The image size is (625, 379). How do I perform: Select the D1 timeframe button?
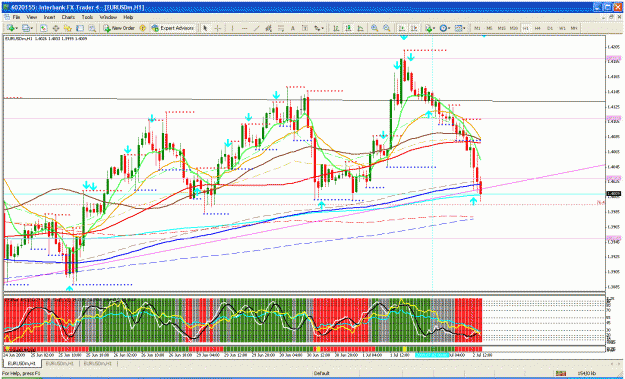[x=550, y=28]
